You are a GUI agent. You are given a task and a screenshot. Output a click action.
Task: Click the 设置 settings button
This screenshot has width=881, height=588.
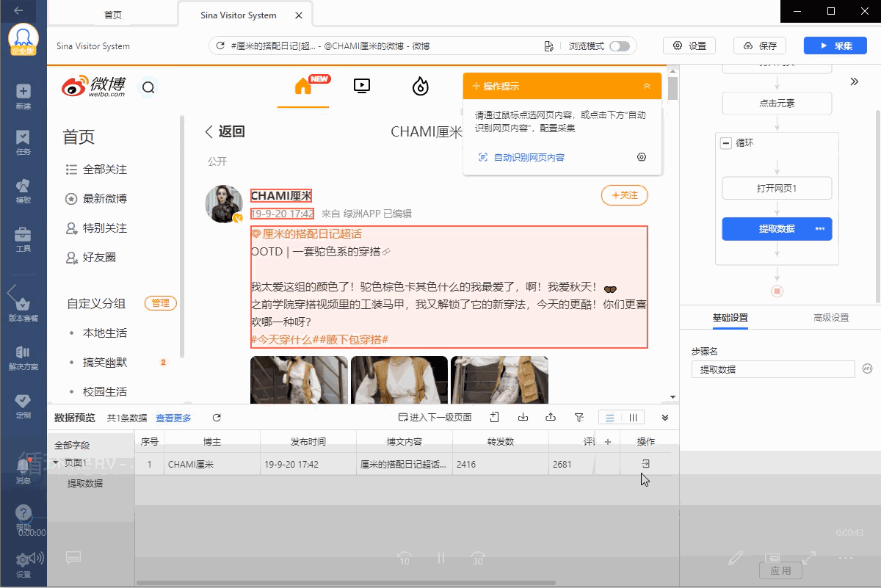click(689, 46)
